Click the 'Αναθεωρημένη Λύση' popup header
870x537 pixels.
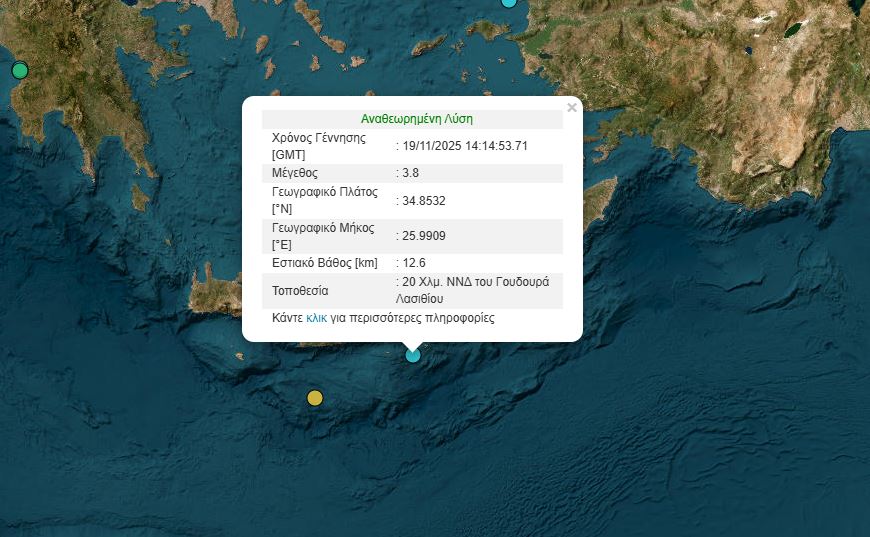pos(412,118)
